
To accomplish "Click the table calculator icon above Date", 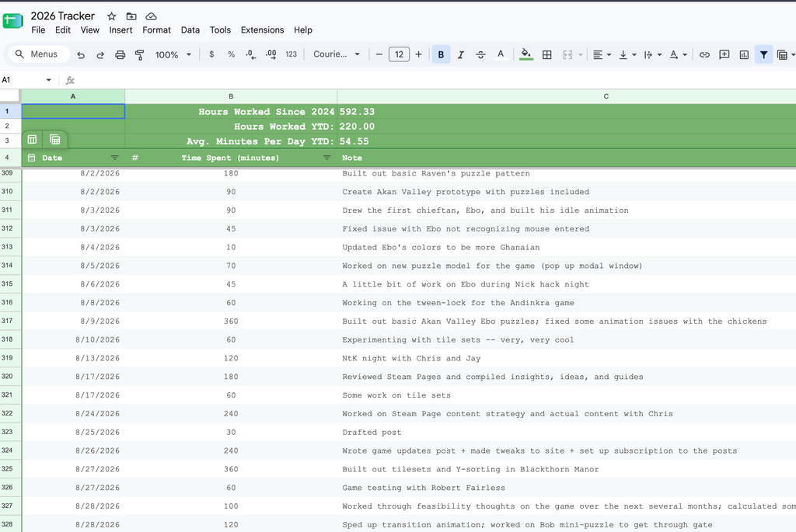I will [55, 140].
